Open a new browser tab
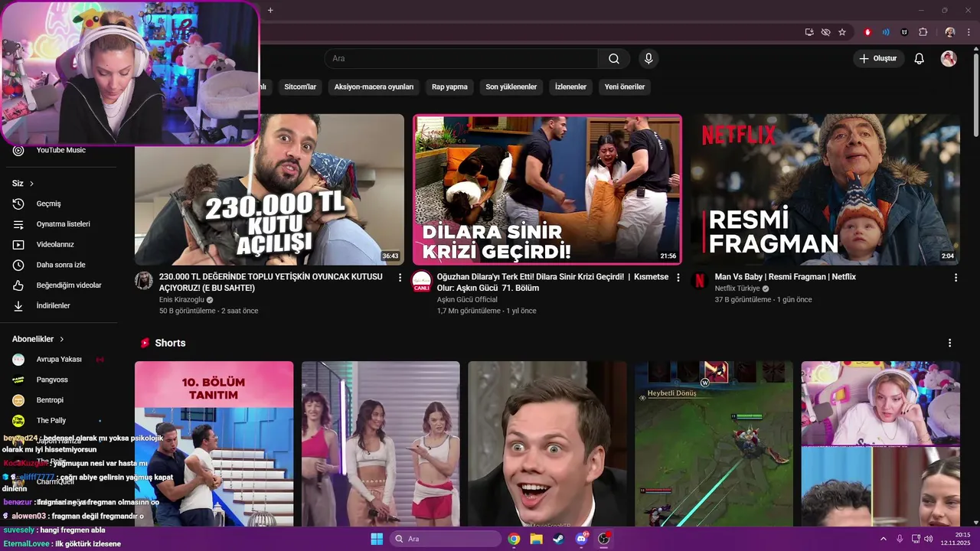 click(270, 10)
